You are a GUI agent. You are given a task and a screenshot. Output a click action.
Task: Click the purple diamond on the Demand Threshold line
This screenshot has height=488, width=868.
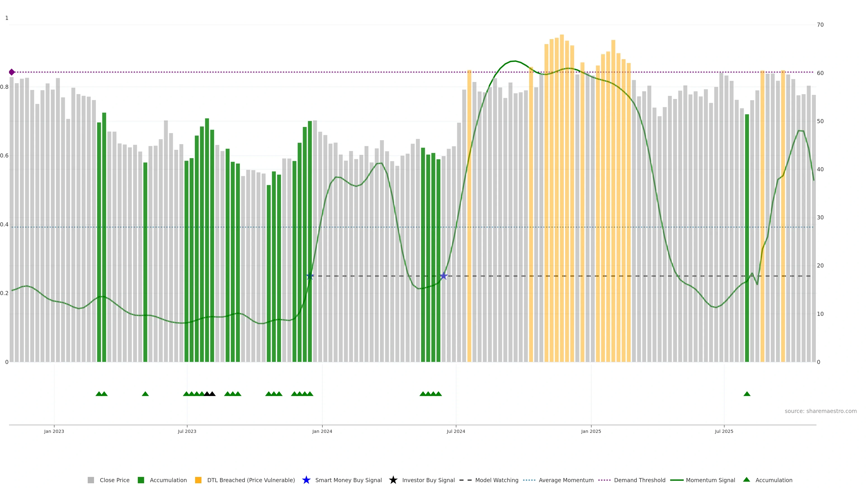[x=12, y=72]
